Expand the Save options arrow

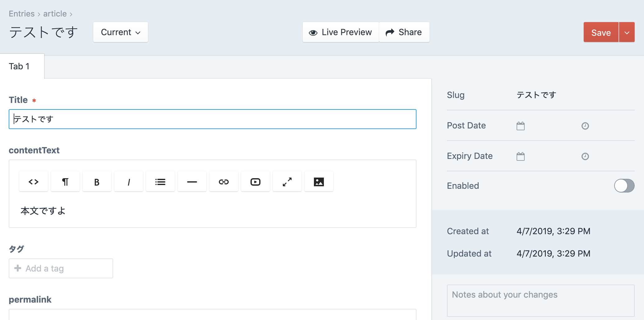coord(627,33)
